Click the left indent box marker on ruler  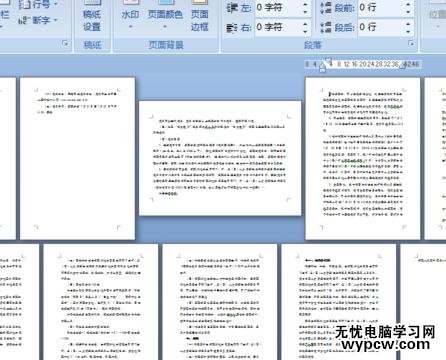(322, 69)
